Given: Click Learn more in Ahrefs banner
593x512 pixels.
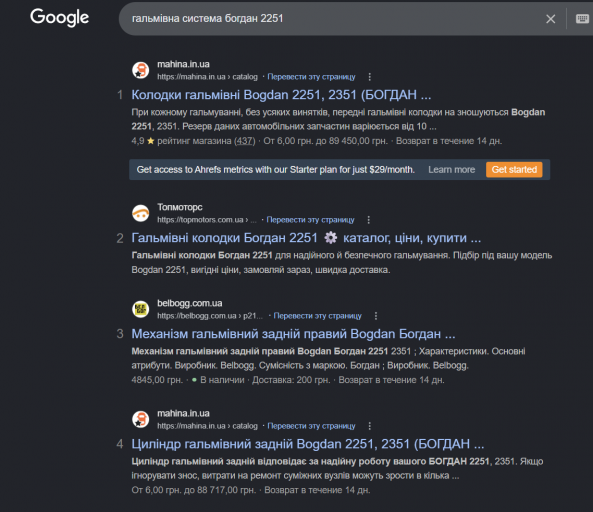Looking at the screenshot, I should point(452,170).
